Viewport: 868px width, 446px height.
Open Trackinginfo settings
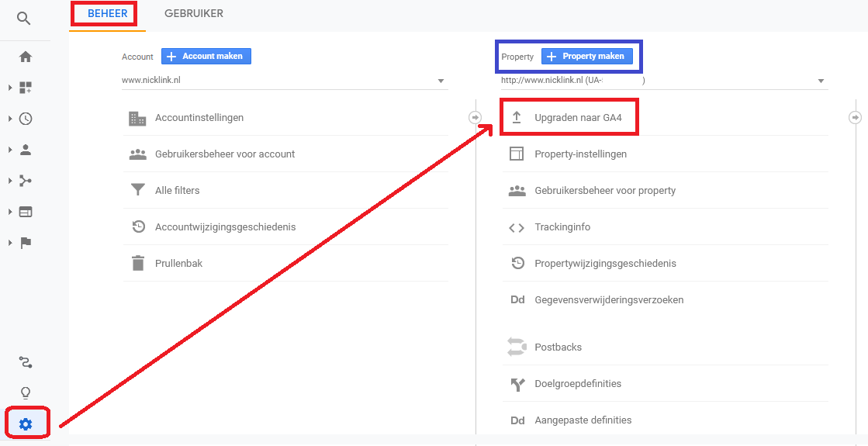(562, 227)
